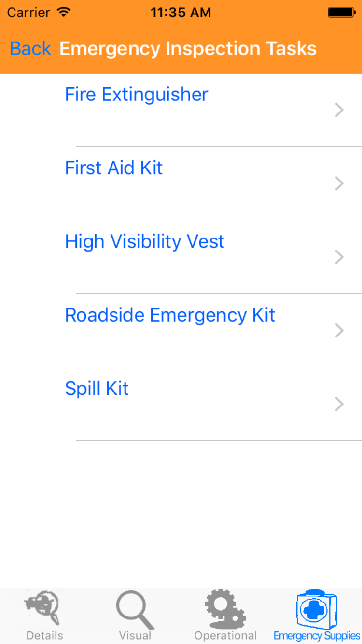
Task: Open the Operational gears icon
Action: 225,608
